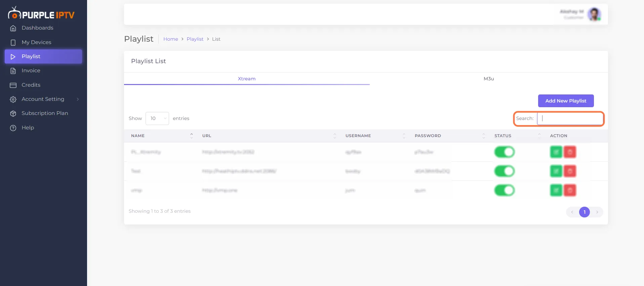Image resolution: width=644 pixels, height=286 pixels.
Task: Click the green edit icon in the third playlist row
Action: coord(556,190)
